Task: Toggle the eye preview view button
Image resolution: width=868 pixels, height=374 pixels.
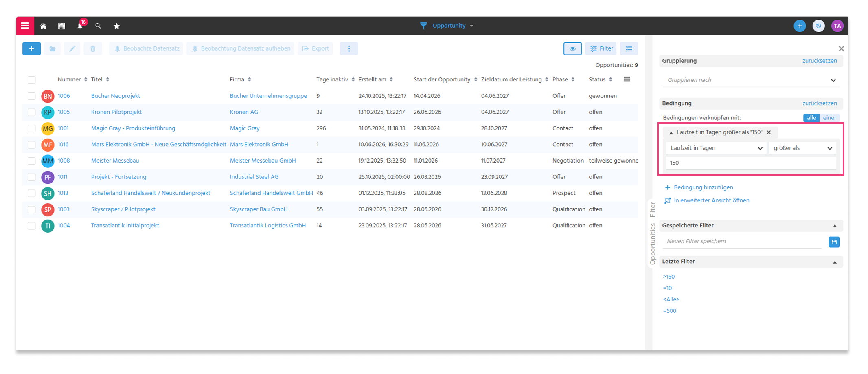Action: (x=572, y=48)
